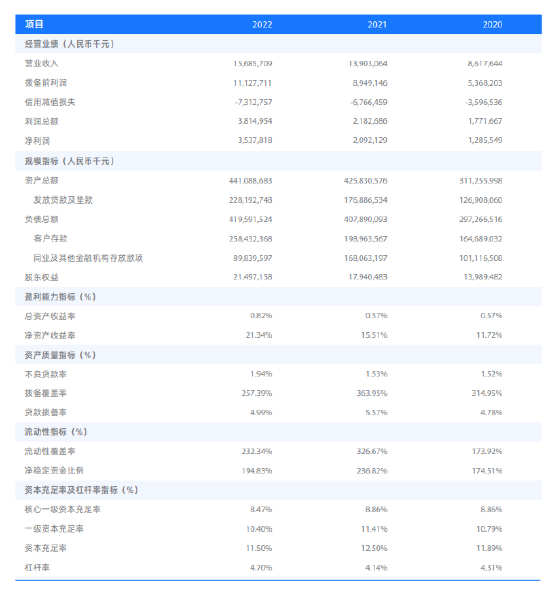Click 拨备覆盖率 value 363.95%
Viewport: 550px width, 589px height.
pos(372,393)
